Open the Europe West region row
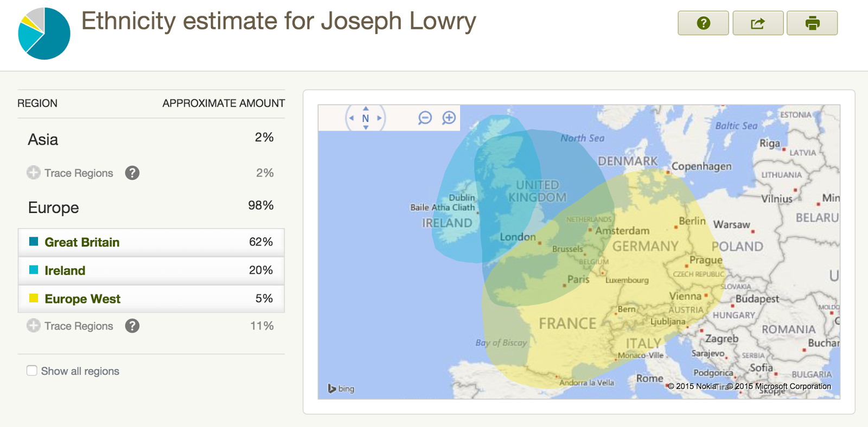 [x=151, y=299]
